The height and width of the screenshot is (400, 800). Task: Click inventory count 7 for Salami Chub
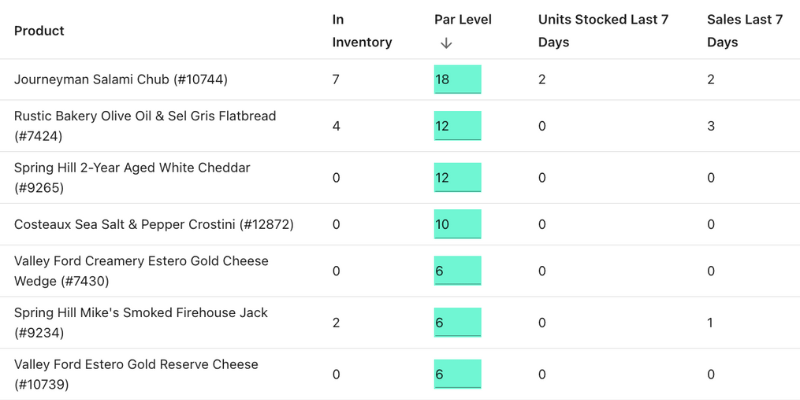336,80
